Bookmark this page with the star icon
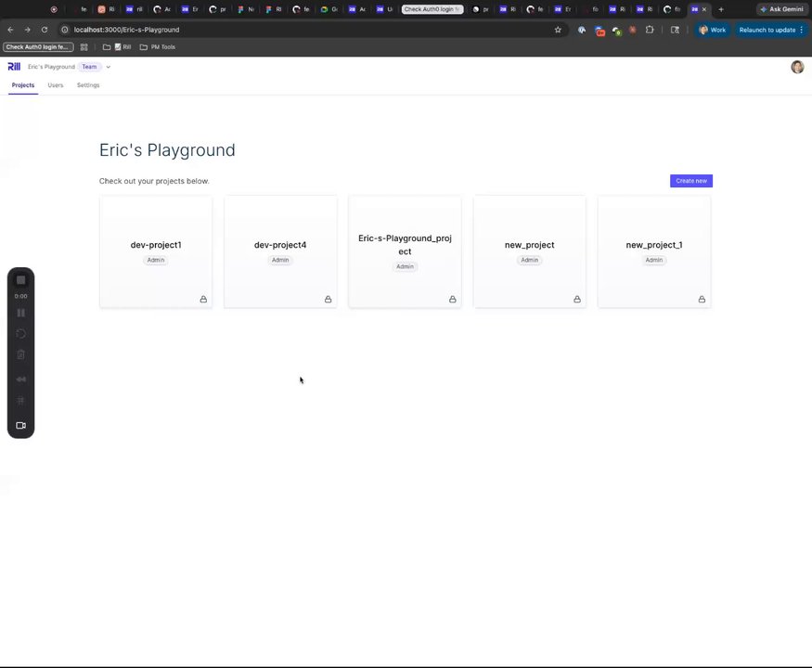This screenshot has width=812, height=668. pos(558,30)
